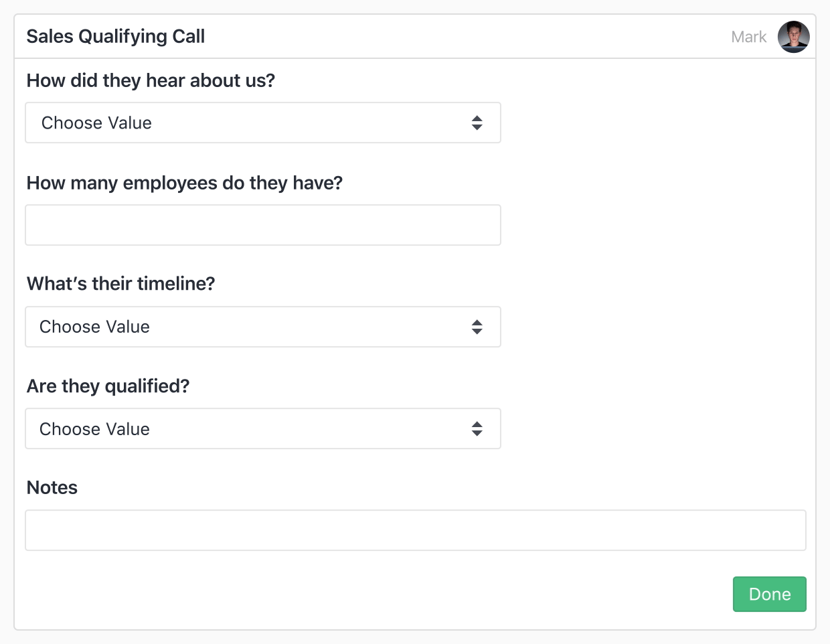Click the 'What's their timeline?' question label
Screen dimensions: 830x644
click(120, 284)
